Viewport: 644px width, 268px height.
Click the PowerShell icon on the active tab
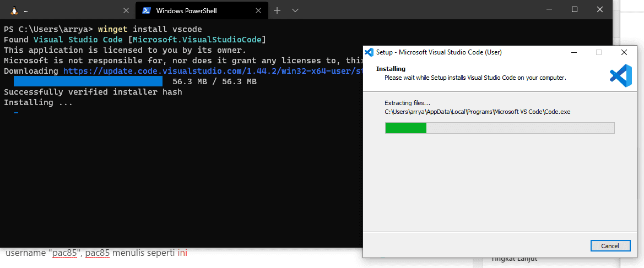coord(147,10)
